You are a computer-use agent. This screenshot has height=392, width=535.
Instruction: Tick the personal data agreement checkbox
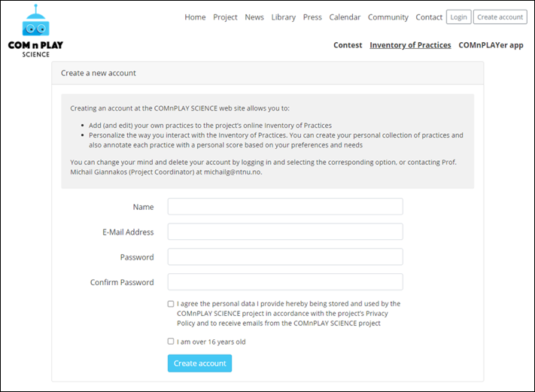click(x=171, y=304)
